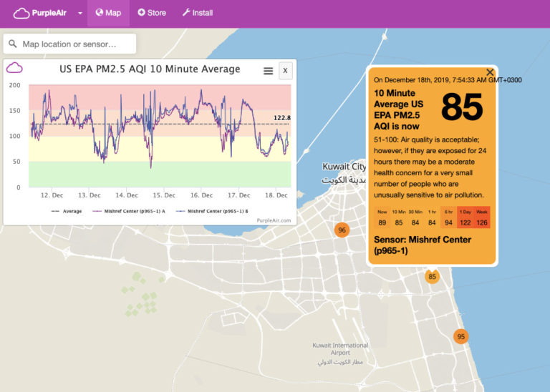Click the PurpleAir cloud logo
550x392 pixels.
click(21, 14)
